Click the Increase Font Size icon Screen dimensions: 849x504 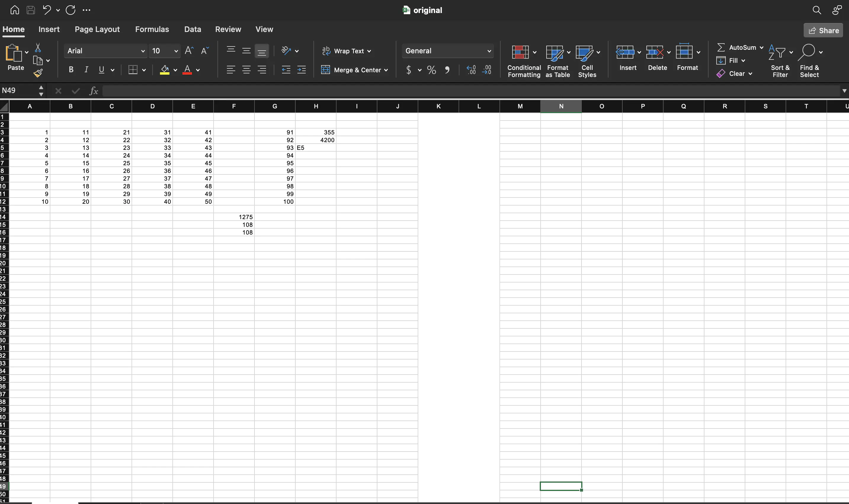pos(189,51)
